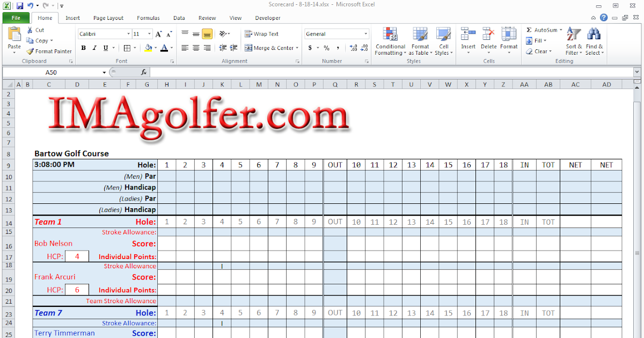
Task: Toggle Wrap Text
Action: tap(262, 34)
